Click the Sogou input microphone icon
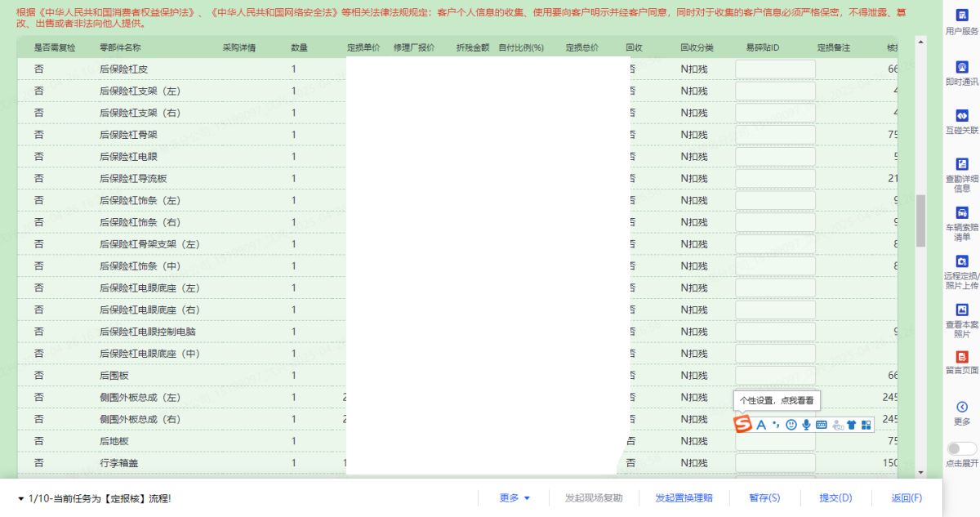 tap(806, 425)
